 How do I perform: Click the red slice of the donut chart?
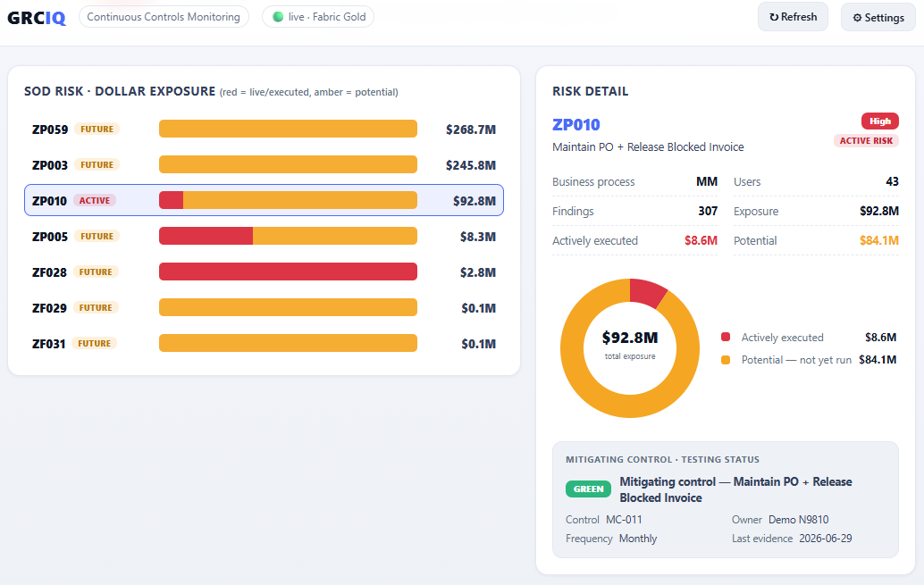[x=647, y=293]
